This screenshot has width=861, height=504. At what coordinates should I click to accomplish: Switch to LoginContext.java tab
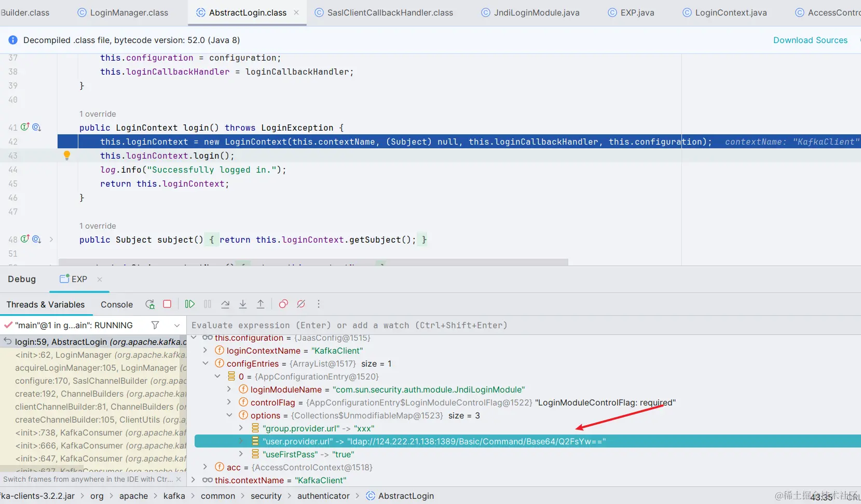[725, 12]
